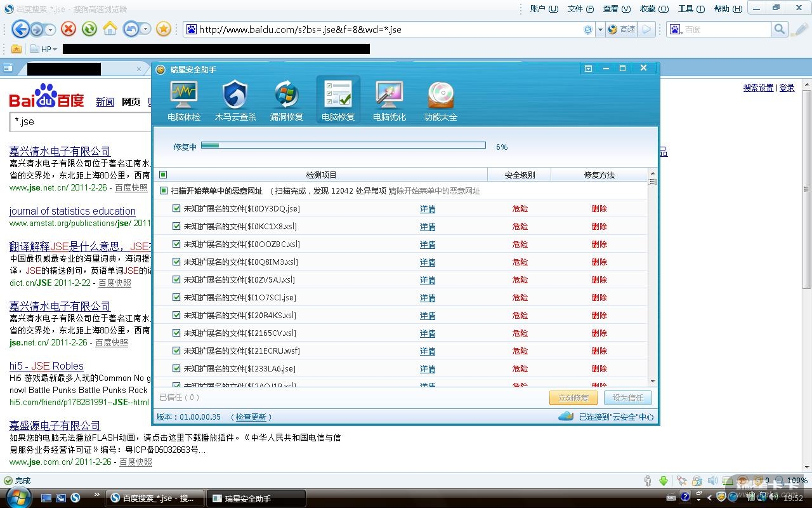The image size is (812, 508).
Task: Open 木马云查杀 trojan cloud scan
Action: pos(235,100)
